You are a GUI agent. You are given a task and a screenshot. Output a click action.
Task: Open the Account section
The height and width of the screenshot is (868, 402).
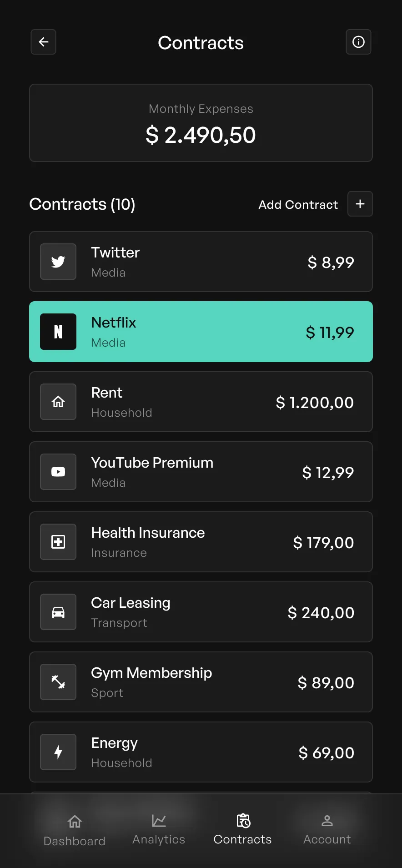tap(327, 829)
